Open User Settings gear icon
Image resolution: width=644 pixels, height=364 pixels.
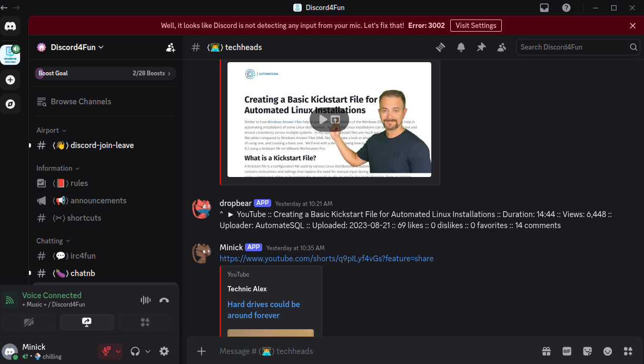tap(164, 351)
